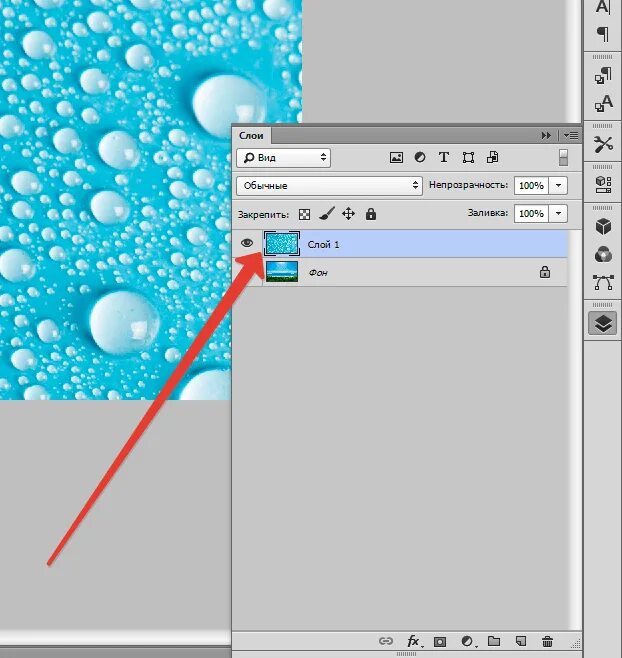Image resolution: width=622 pixels, height=658 pixels.
Task: Lock image pixels with brush icon
Action: pos(327,214)
